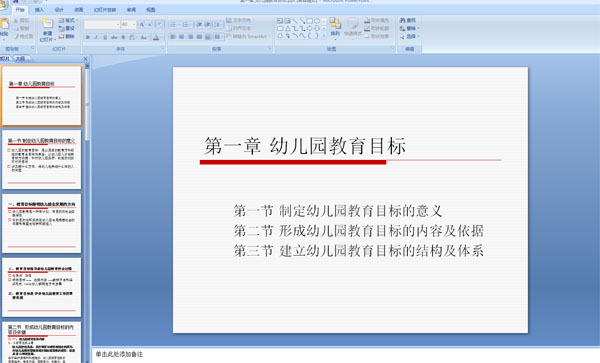The width and height of the screenshot is (600, 363).
Task: Toggle underline formatting
Action: [x=105, y=37]
